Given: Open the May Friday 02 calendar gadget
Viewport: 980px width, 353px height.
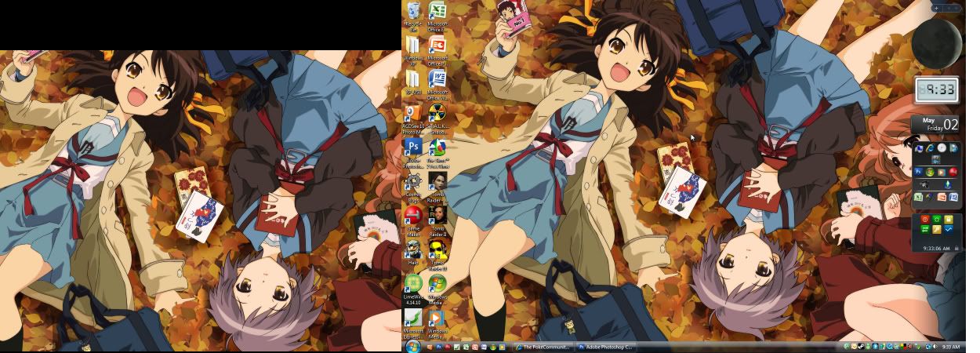Looking at the screenshot, I should (935, 124).
